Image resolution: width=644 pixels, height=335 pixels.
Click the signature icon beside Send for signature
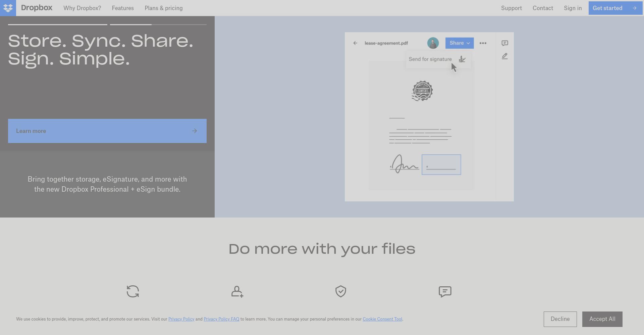[x=462, y=59]
